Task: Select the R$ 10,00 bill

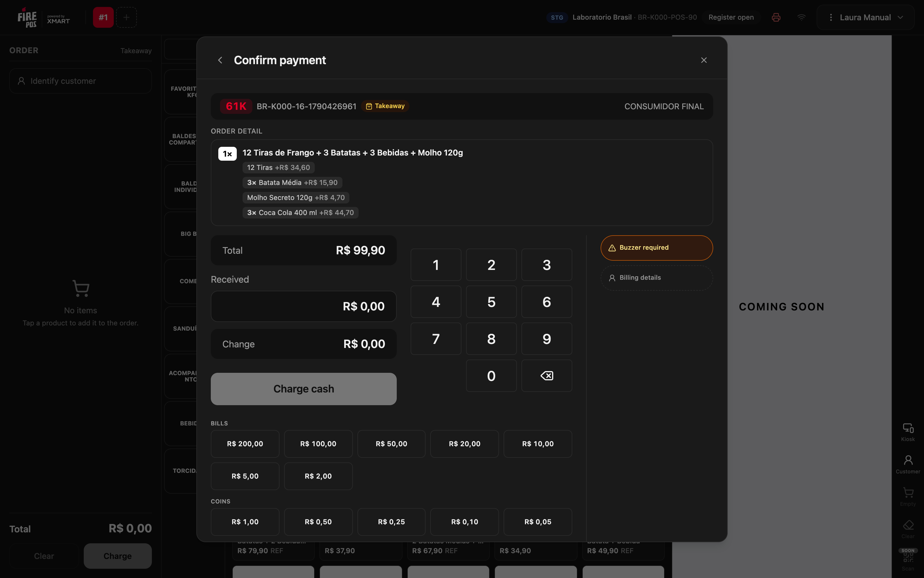Action: pyautogui.click(x=538, y=444)
